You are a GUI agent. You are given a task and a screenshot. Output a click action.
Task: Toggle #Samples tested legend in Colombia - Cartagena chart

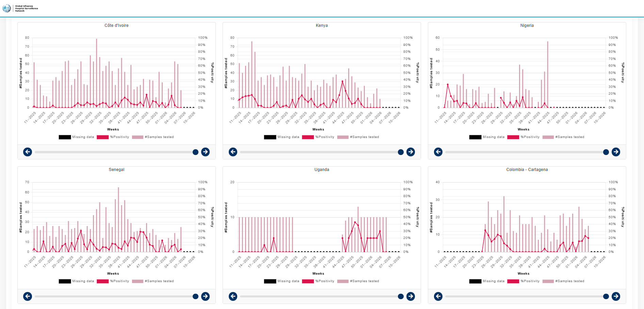click(x=563, y=281)
